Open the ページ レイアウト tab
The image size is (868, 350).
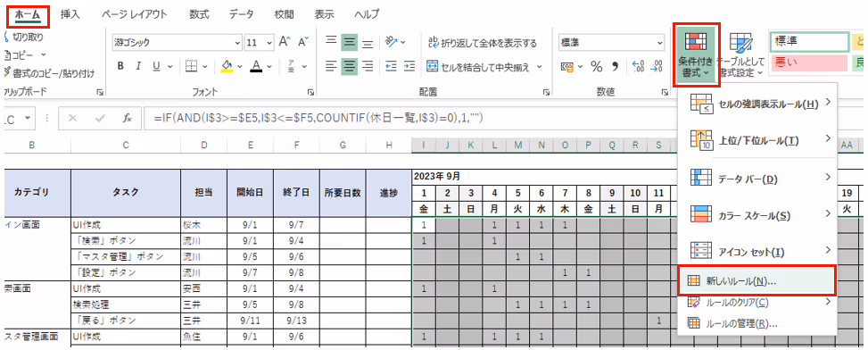(x=135, y=15)
